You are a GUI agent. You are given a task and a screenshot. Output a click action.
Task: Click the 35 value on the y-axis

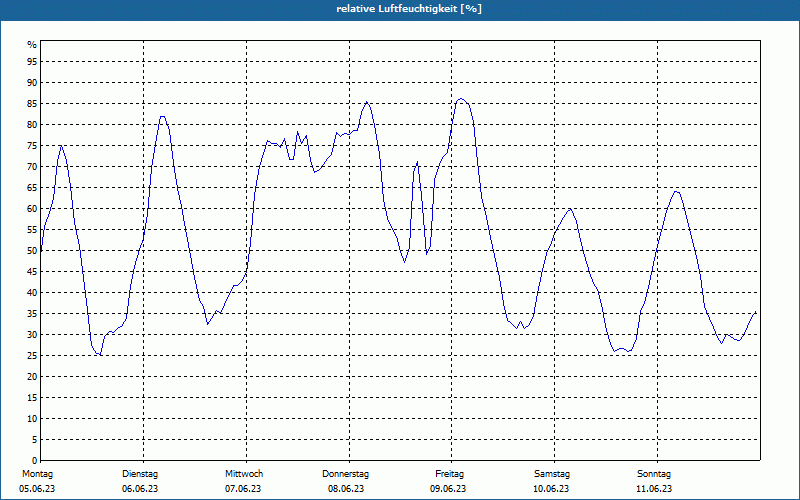click(x=32, y=314)
